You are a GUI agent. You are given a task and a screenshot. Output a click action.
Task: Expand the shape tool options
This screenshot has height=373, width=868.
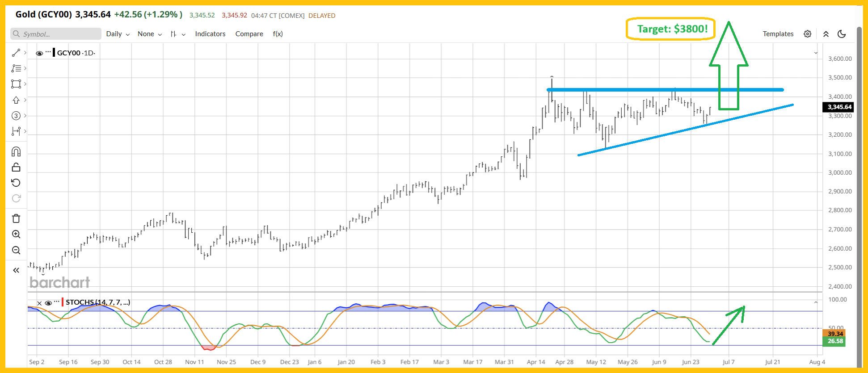25,84
